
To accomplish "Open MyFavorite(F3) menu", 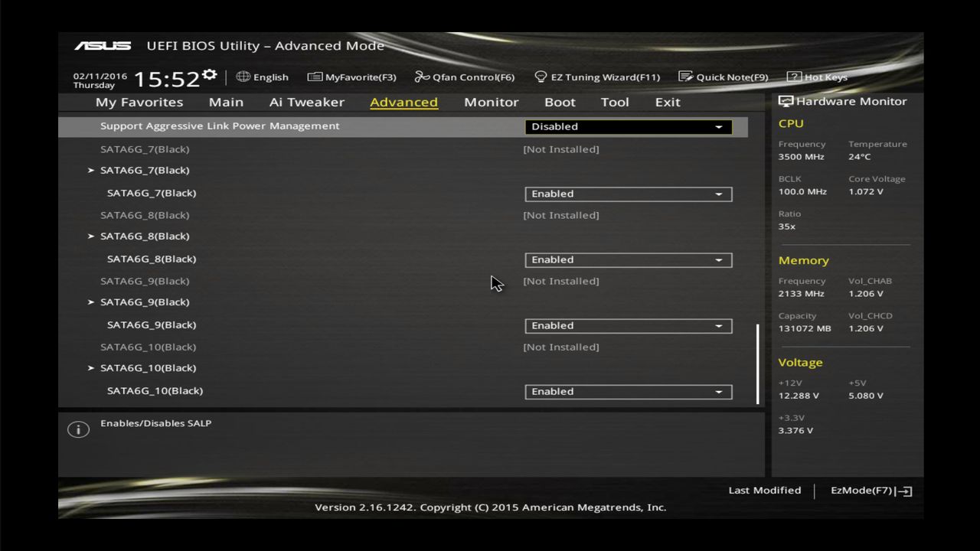I will [x=352, y=77].
